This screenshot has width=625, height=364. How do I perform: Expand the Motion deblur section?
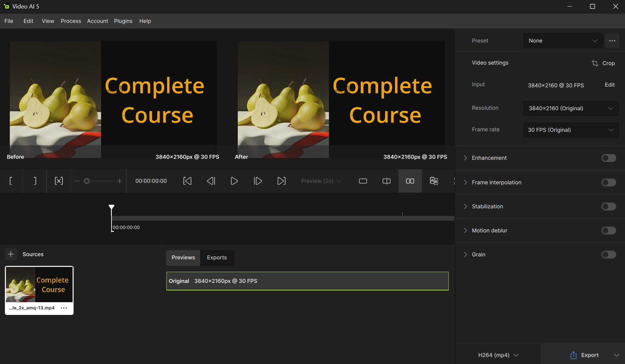point(465,231)
